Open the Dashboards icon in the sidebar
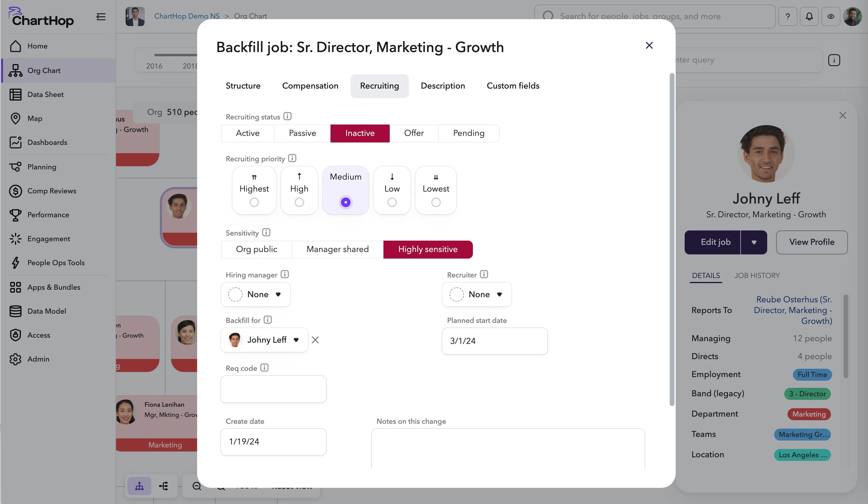This screenshot has width=868, height=504. click(x=16, y=142)
